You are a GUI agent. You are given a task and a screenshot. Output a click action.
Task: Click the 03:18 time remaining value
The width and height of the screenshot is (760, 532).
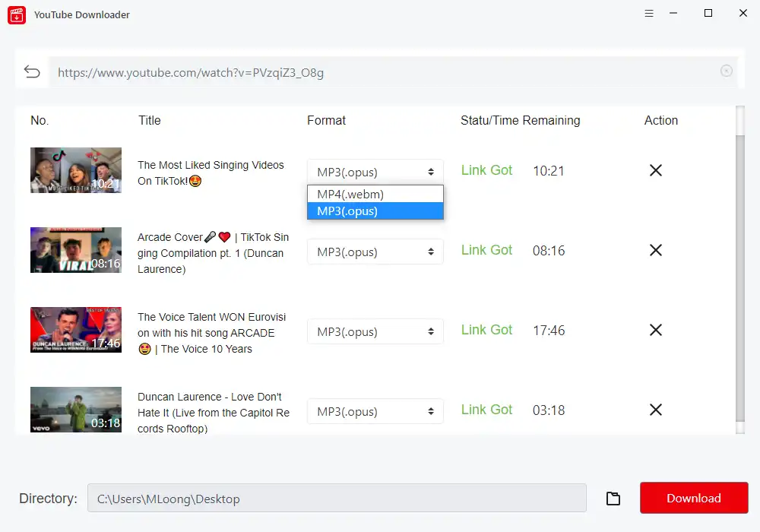point(549,411)
